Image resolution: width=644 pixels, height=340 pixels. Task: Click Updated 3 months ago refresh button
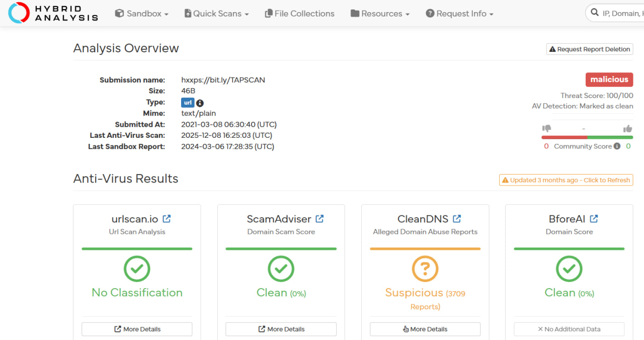point(566,180)
